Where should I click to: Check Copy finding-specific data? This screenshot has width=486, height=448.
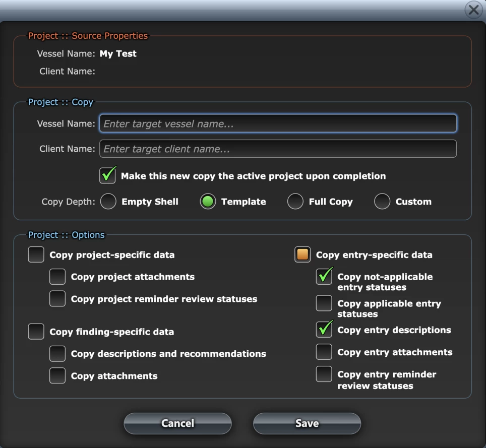[x=36, y=332]
